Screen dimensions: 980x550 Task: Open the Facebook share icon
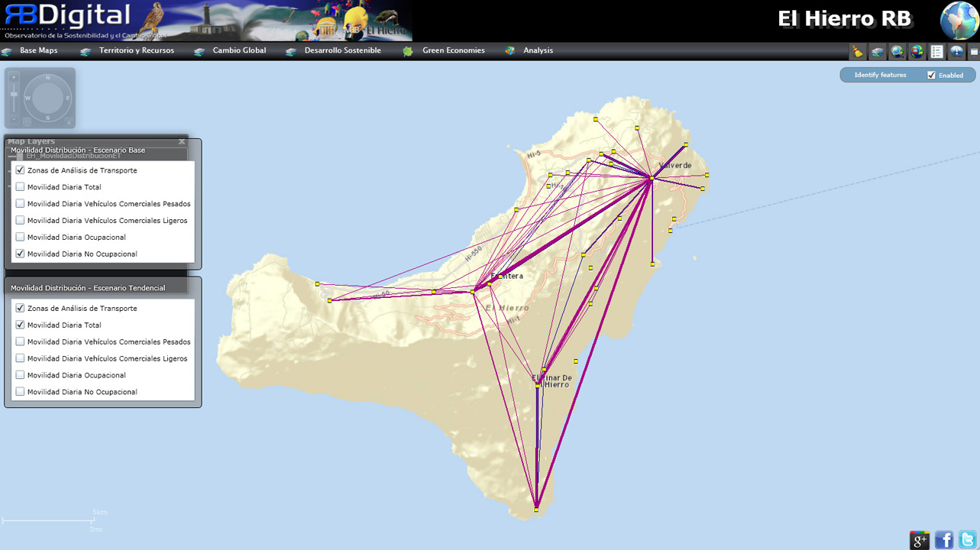[944, 539]
